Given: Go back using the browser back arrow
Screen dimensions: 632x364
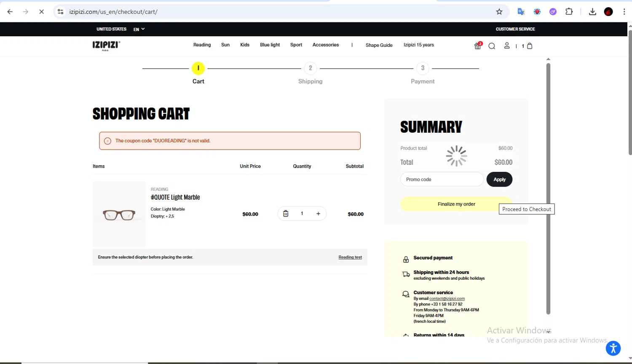Looking at the screenshot, I should (10, 12).
